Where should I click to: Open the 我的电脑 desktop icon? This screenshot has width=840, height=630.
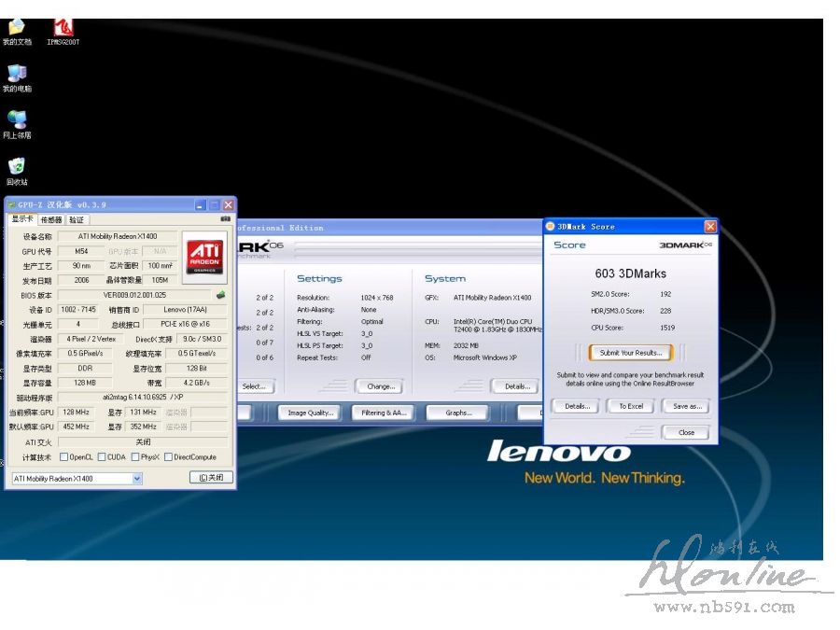(x=17, y=75)
